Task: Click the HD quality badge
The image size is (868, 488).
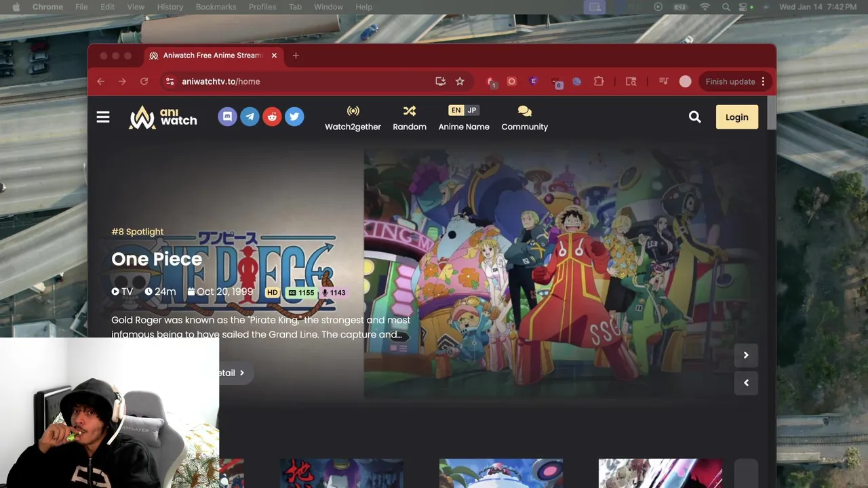Action: 272,293
